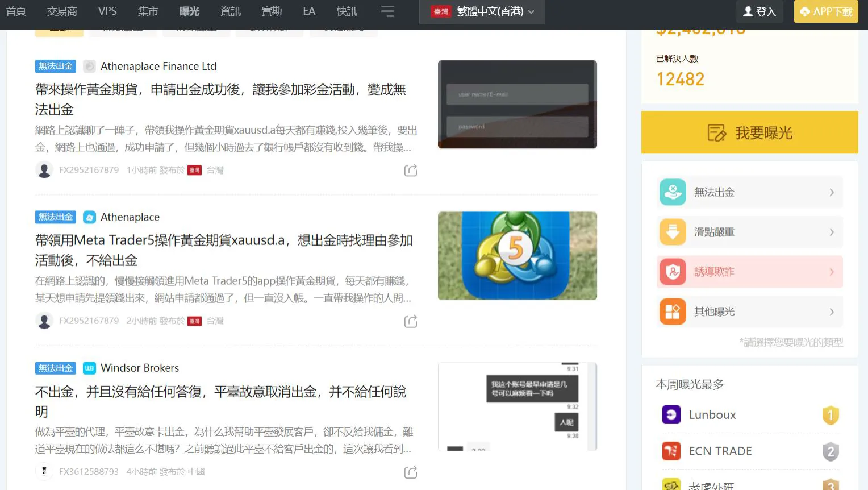Share the Athenaplace Finance Ltd post

[x=411, y=171]
